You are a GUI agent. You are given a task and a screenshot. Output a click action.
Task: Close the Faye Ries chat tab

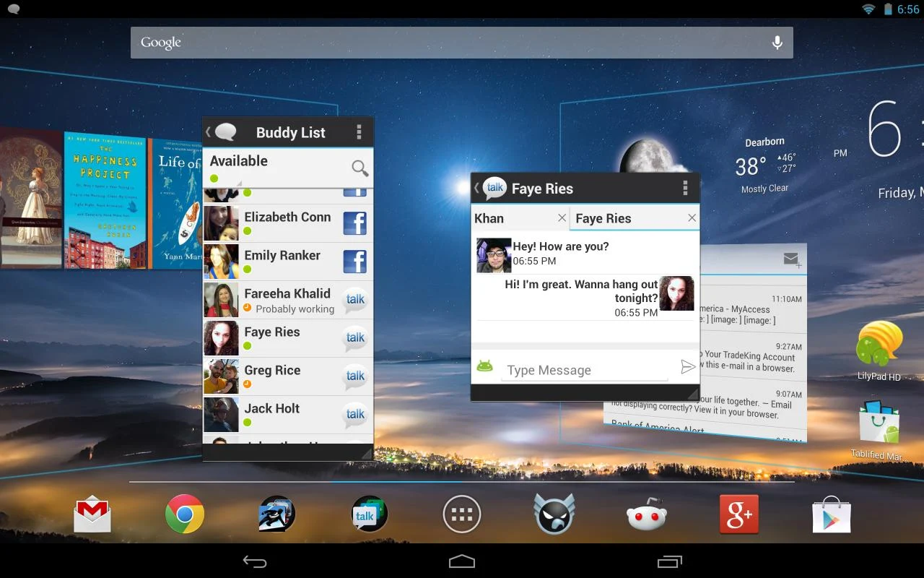[x=692, y=217]
